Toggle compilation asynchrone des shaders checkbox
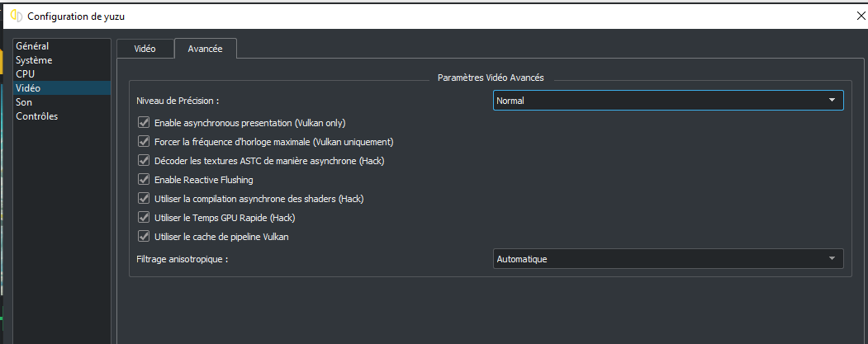 (144, 199)
